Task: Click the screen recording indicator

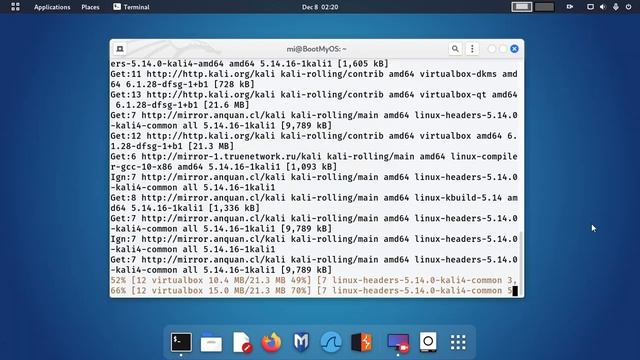Action: click(570, 7)
